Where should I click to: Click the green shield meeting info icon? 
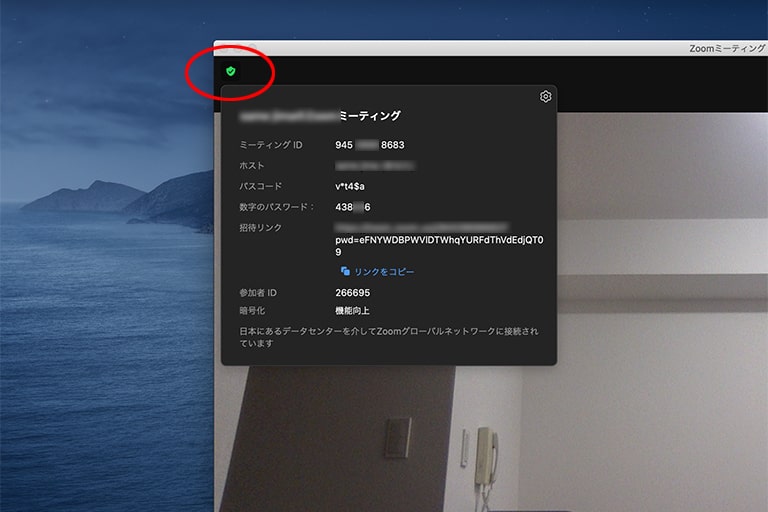click(x=231, y=72)
